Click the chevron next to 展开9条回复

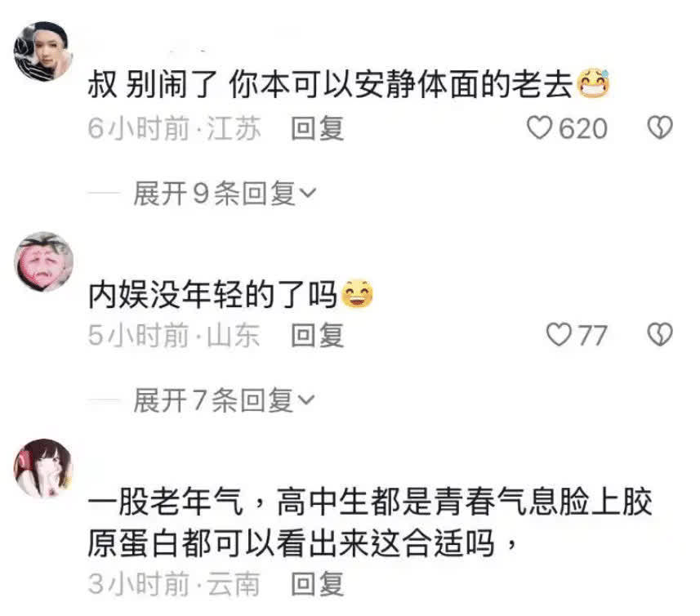308,194
